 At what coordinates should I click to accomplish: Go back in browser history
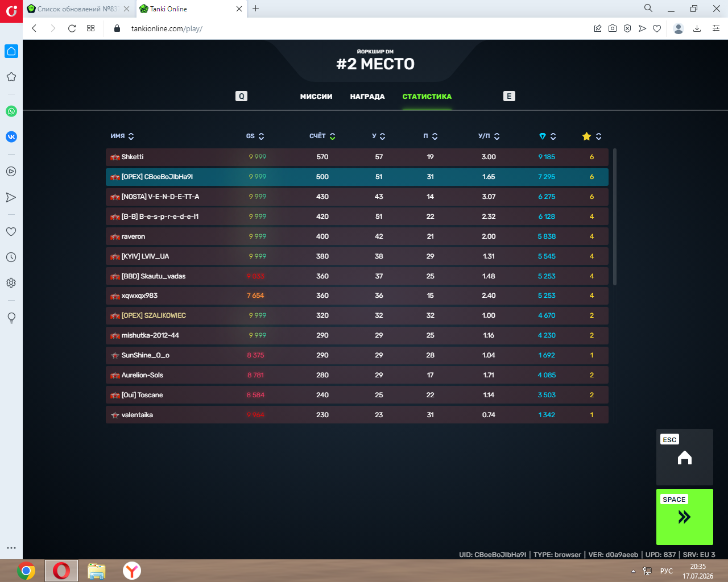[x=34, y=28]
